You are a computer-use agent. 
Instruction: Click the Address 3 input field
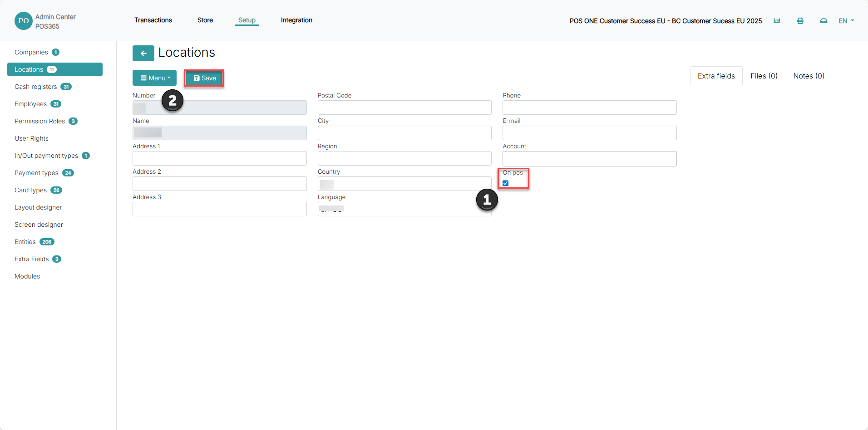click(220, 209)
